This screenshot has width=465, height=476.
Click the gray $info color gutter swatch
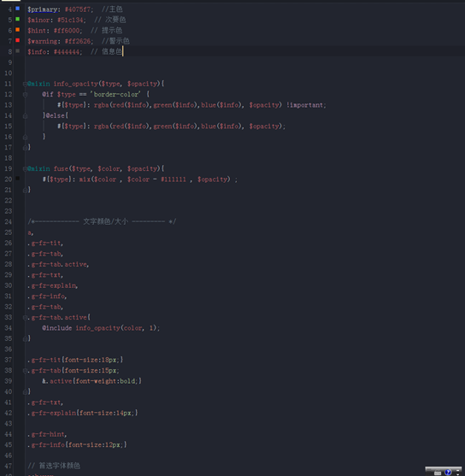[x=18, y=51]
